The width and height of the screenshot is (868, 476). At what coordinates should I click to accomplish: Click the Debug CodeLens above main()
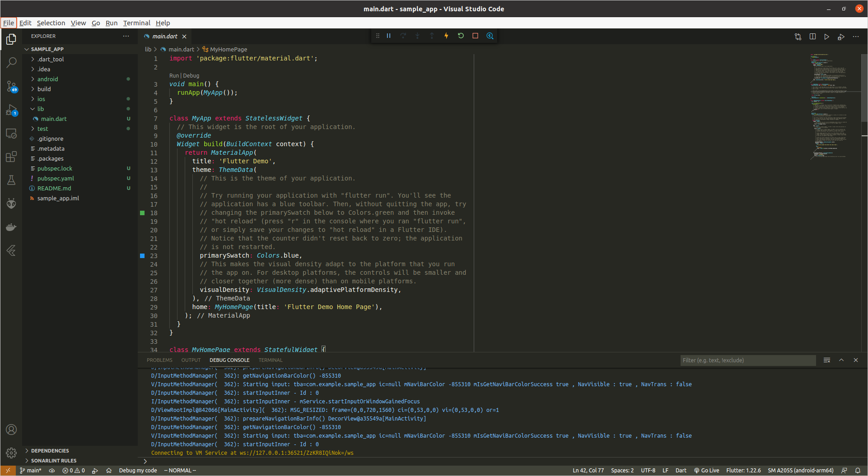191,76
